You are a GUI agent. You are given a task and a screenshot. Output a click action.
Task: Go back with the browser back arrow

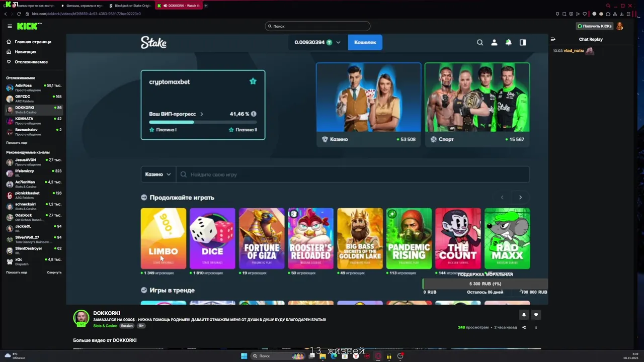coord(6,14)
